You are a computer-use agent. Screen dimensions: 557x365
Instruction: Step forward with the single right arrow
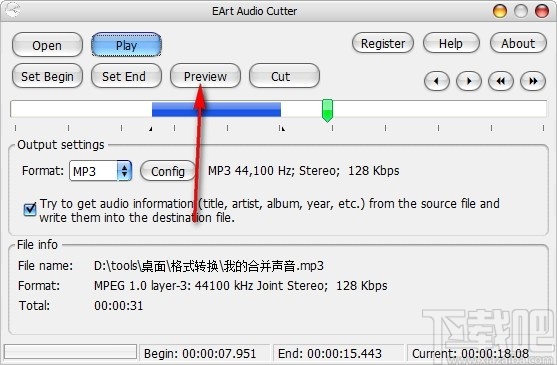(x=469, y=81)
